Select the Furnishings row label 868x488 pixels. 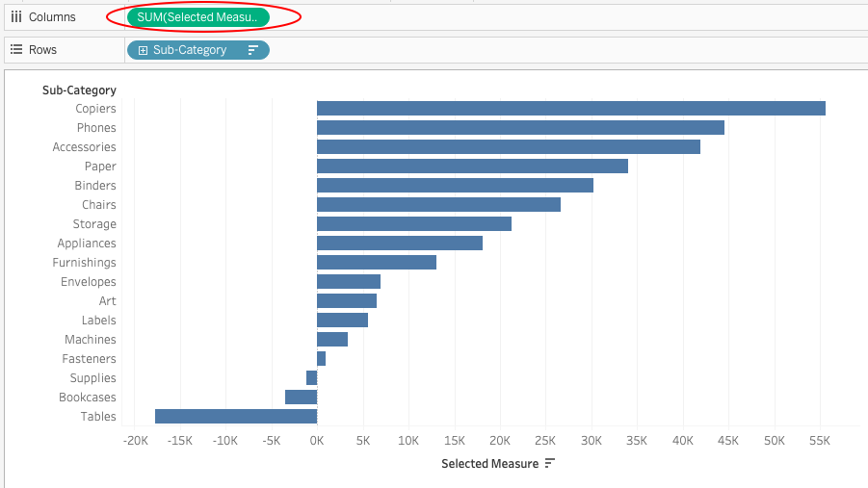[84, 263]
